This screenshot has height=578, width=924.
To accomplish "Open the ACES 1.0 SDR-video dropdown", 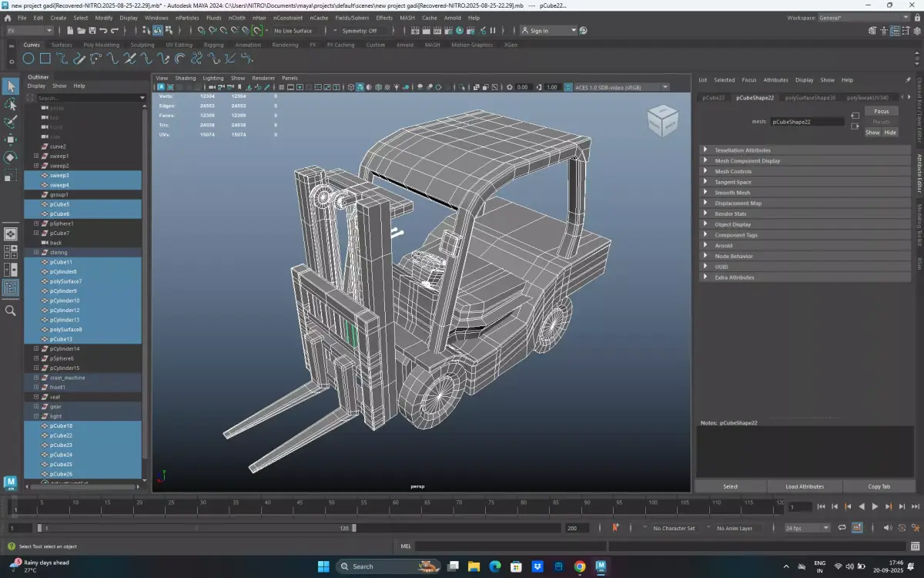I will [622, 87].
